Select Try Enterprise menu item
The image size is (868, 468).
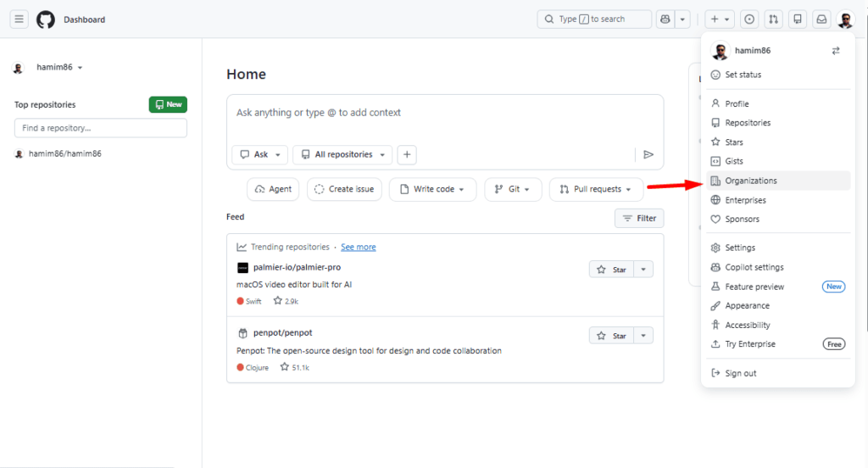click(778, 344)
